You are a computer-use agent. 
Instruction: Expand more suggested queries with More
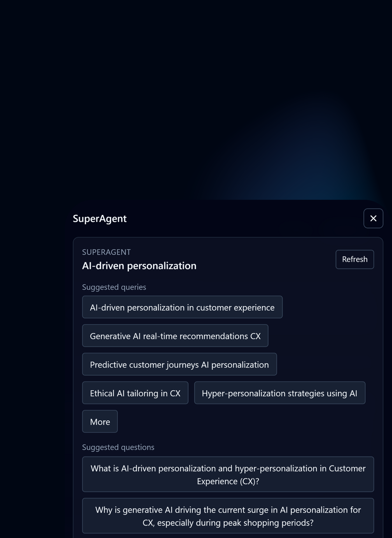click(x=100, y=421)
